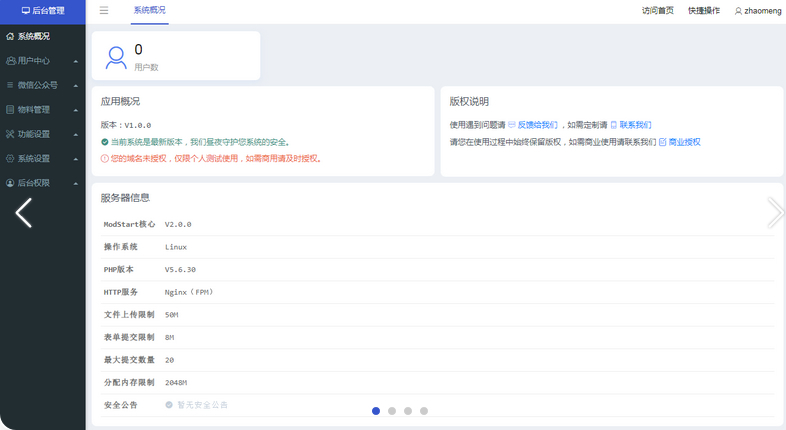Go to previous slide with left arrow
The height and width of the screenshot is (430, 786).
(x=24, y=212)
